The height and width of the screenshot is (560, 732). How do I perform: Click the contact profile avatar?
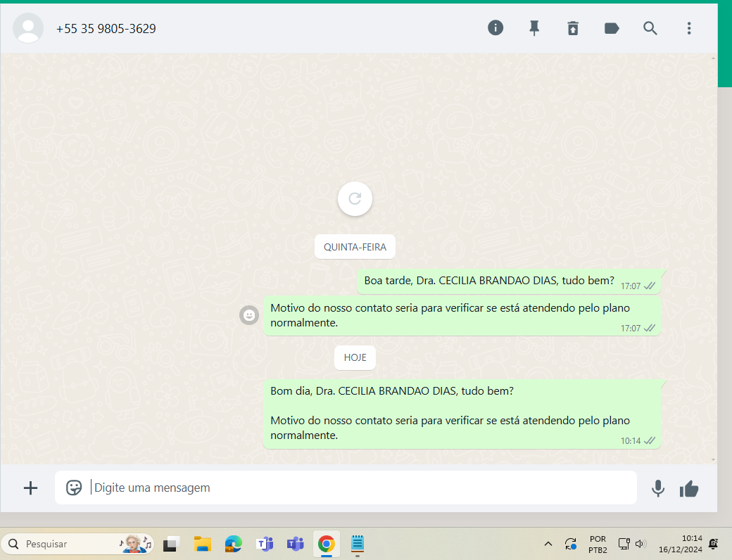click(x=28, y=28)
